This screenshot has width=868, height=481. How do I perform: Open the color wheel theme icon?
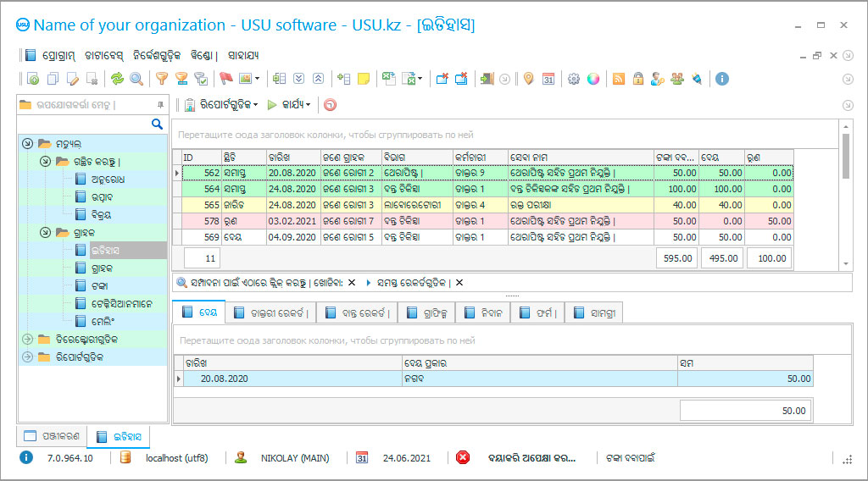click(593, 79)
